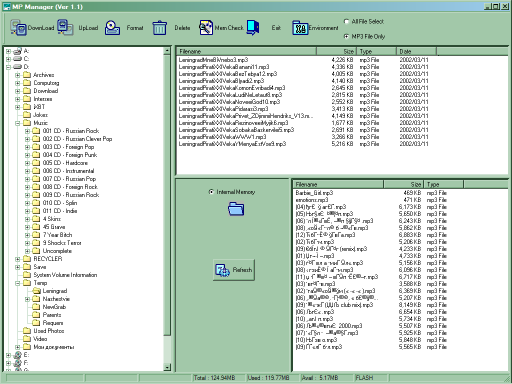Screen dimensions: 512x384
Task: Click the Delete trash can icon
Action: click(x=160, y=28)
